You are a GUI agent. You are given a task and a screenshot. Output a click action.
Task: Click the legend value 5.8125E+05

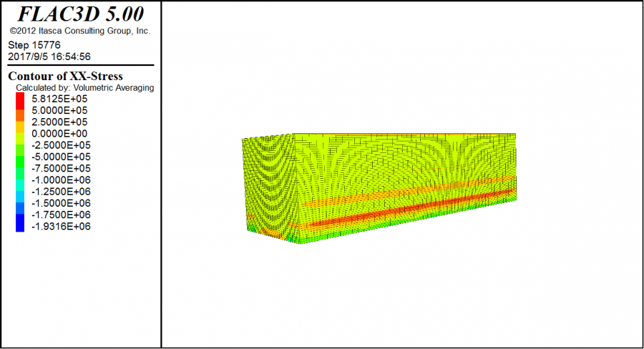click(x=59, y=99)
